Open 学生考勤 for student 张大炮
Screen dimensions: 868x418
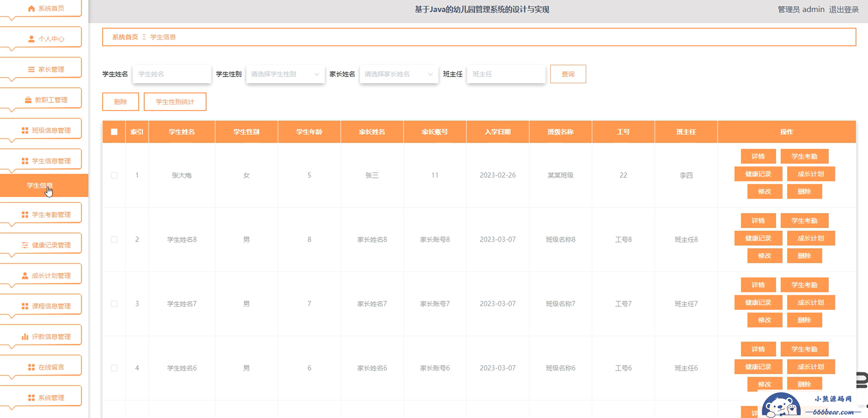pyautogui.click(x=804, y=156)
